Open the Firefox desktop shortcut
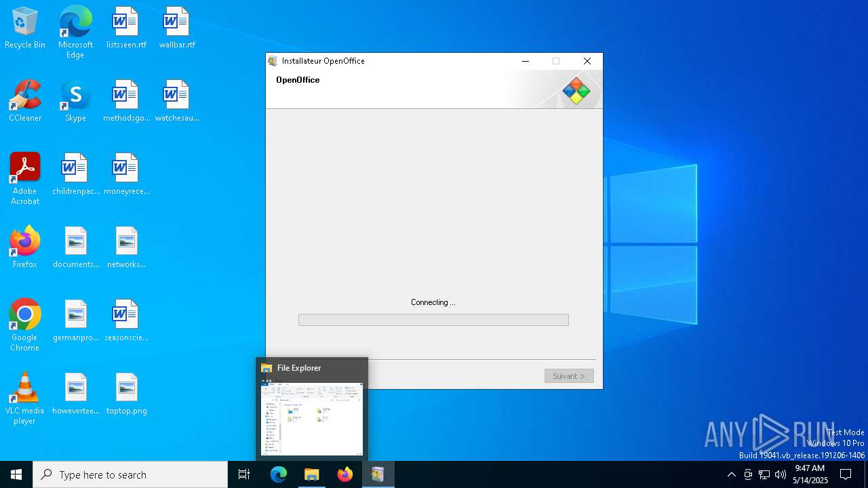Screen dimensions: 868x488 tap(25, 248)
